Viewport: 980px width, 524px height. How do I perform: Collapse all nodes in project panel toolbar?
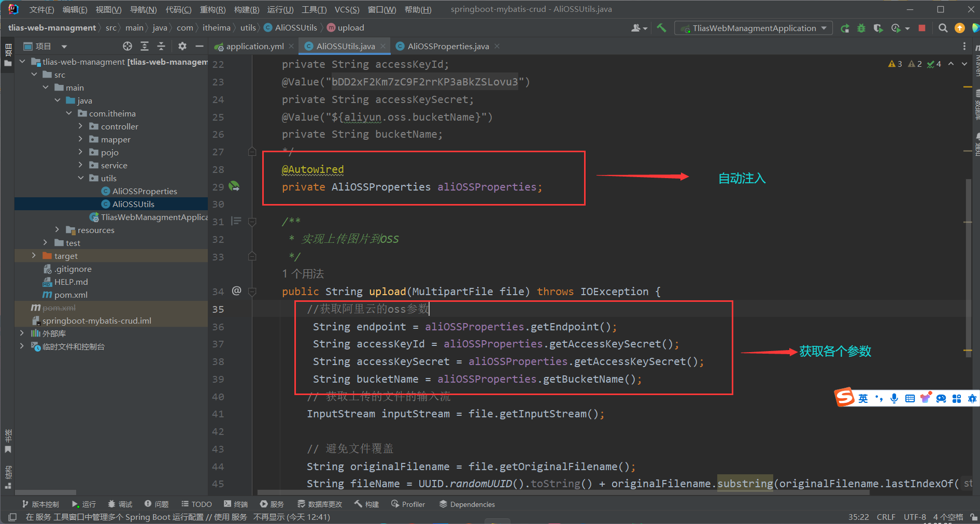click(x=161, y=46)
